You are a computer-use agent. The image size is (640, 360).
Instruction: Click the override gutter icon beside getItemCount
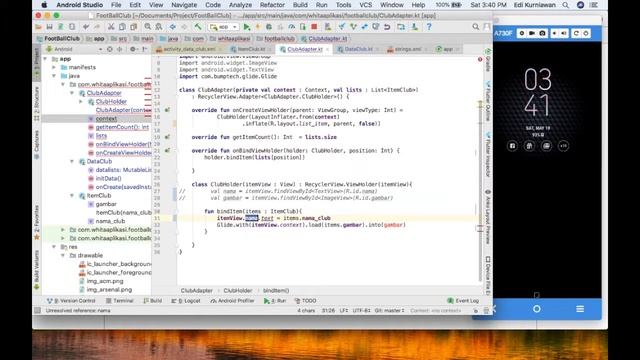pyautogui.click(x=167, y=137)
